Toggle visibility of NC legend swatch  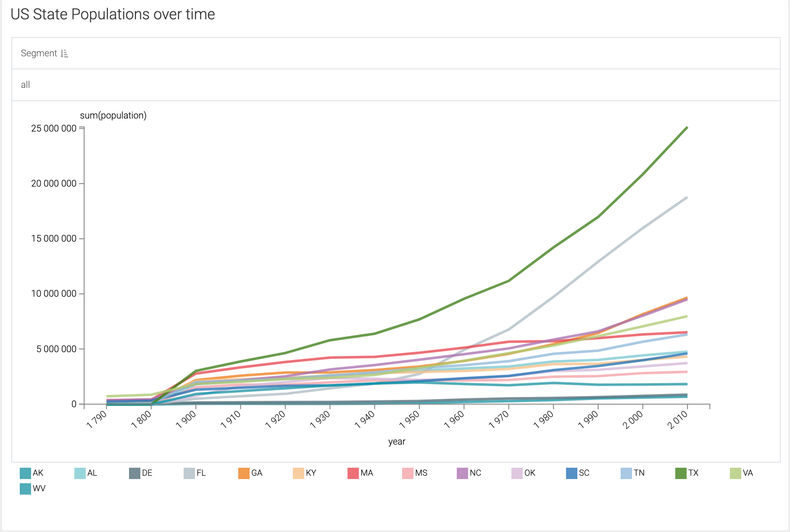click(x=462, y=473)
